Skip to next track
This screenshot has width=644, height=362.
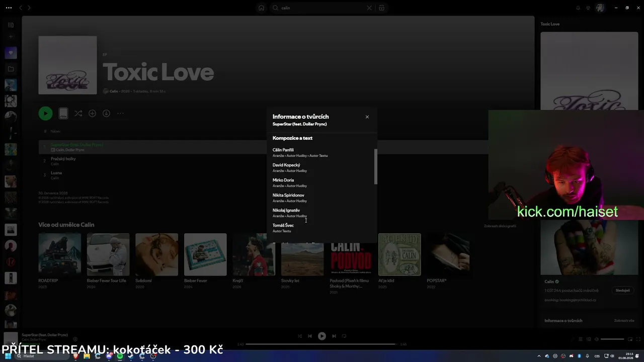334,336
